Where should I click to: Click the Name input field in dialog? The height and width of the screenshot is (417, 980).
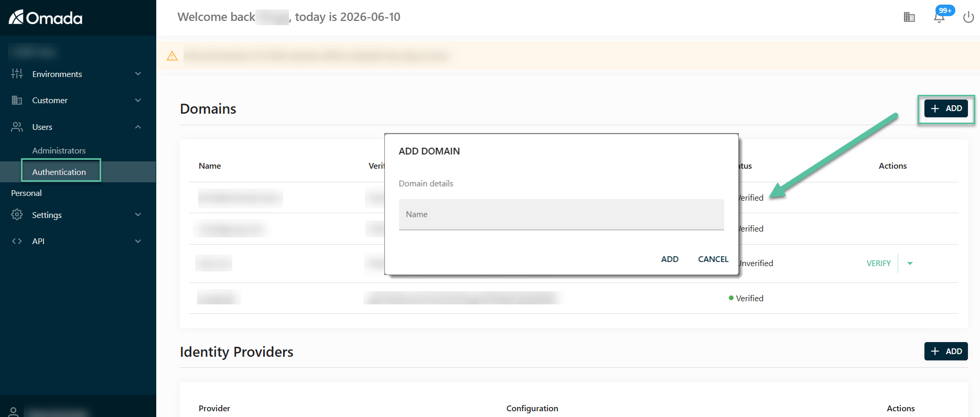click(561, 214)
